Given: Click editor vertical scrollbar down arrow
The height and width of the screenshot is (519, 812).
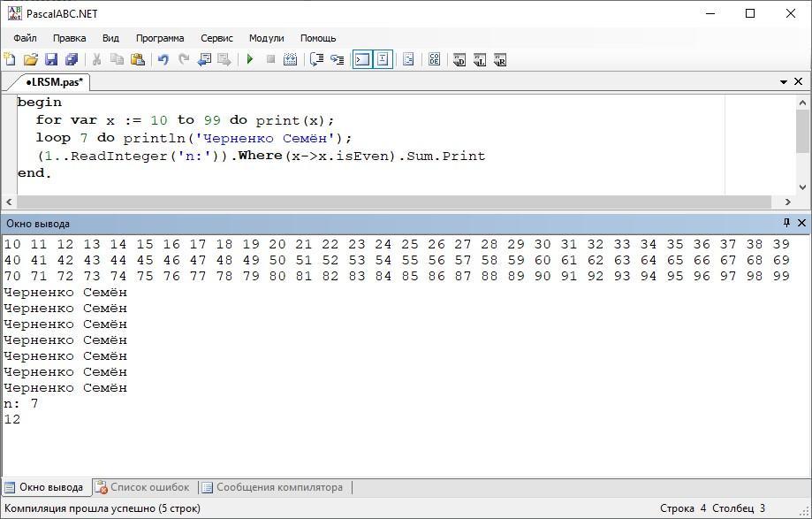Looking at the screenshot, I should [x=802, y=187].
